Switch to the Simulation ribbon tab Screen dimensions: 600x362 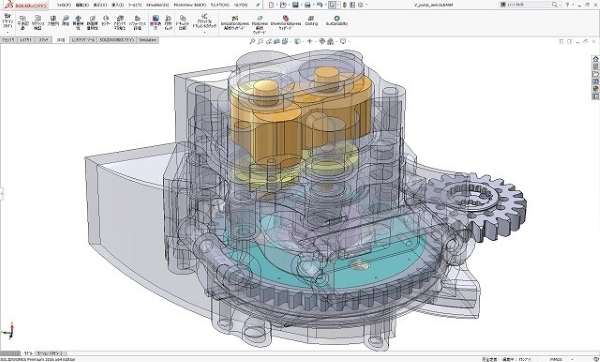click(x=147, y=40)
